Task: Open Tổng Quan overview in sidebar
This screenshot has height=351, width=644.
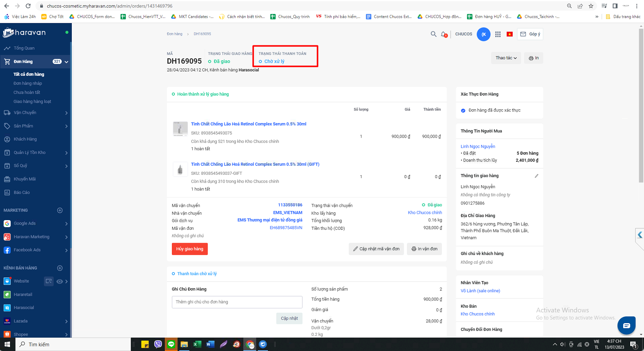Action: click(x=24, y=48)
